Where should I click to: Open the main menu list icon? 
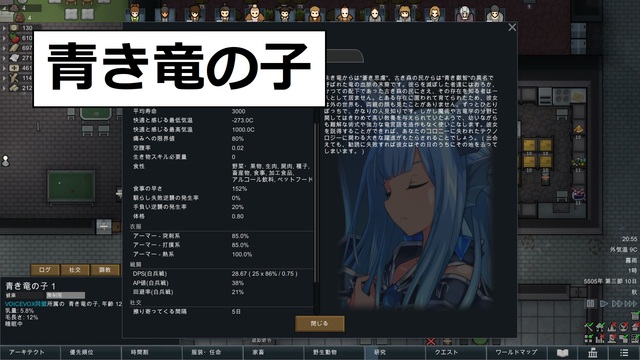click(624, 353)
